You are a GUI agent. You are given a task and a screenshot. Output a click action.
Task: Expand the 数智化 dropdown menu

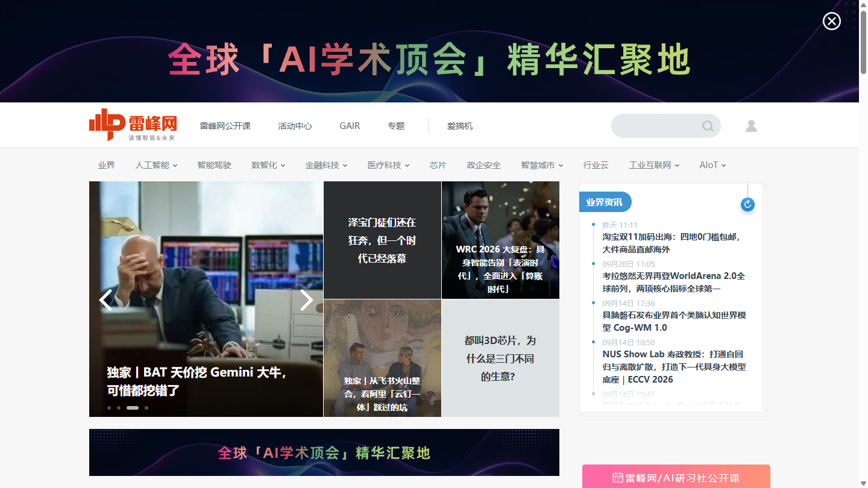point(268,165)
